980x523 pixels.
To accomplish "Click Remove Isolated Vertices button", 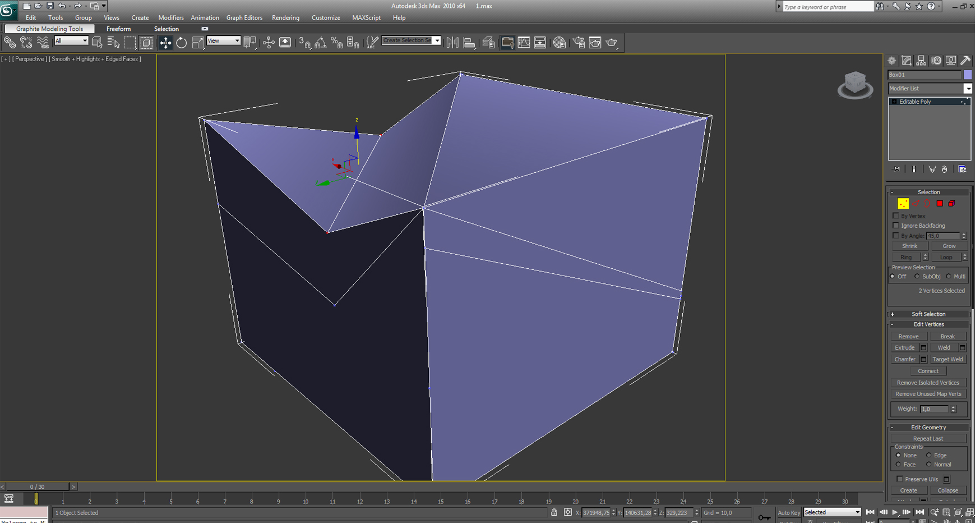I will tap(928, 383).
